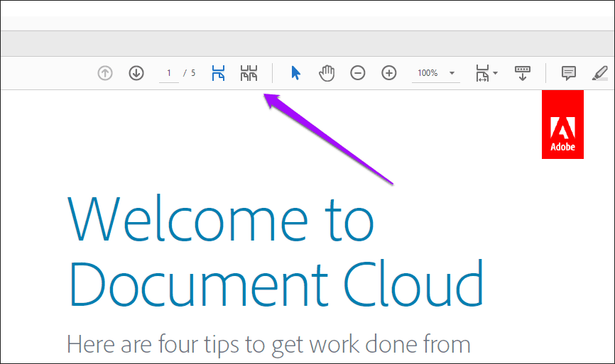Viewport: 615px width, 364px height.
Task: Select the Highlighter pen tool
Action: (x=600, y=73)
